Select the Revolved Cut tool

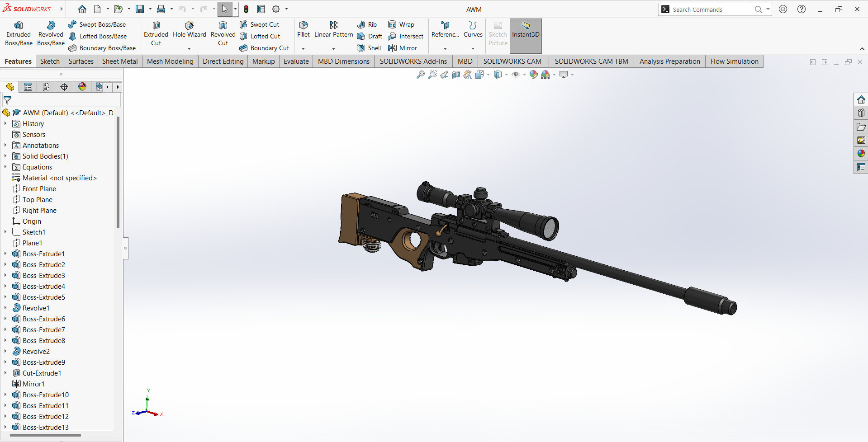tap(223, 33)
